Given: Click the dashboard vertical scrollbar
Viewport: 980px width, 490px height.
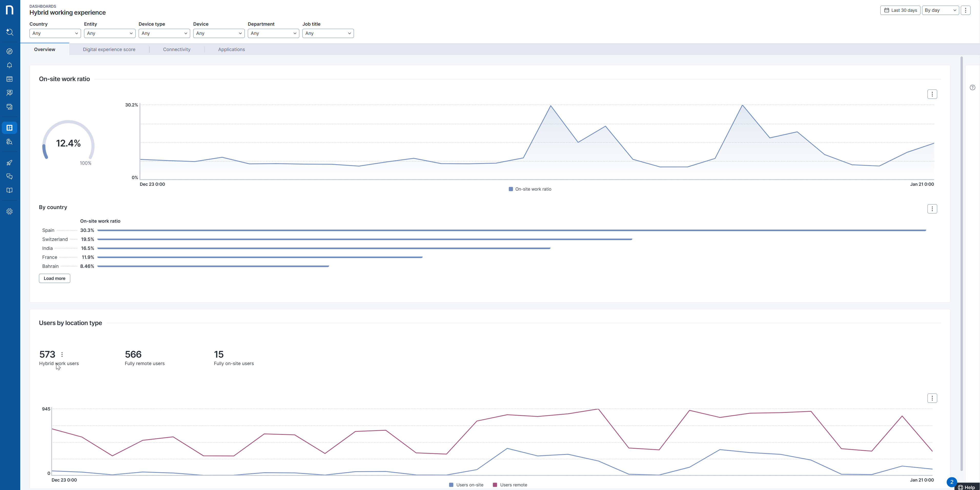Looking at the screenshot, I should point(961,263).
